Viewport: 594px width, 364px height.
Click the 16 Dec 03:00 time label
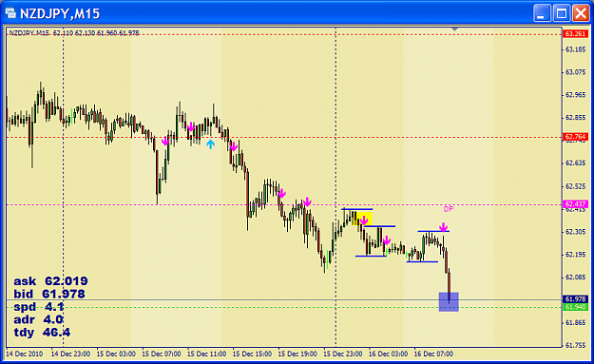[389, 354]
